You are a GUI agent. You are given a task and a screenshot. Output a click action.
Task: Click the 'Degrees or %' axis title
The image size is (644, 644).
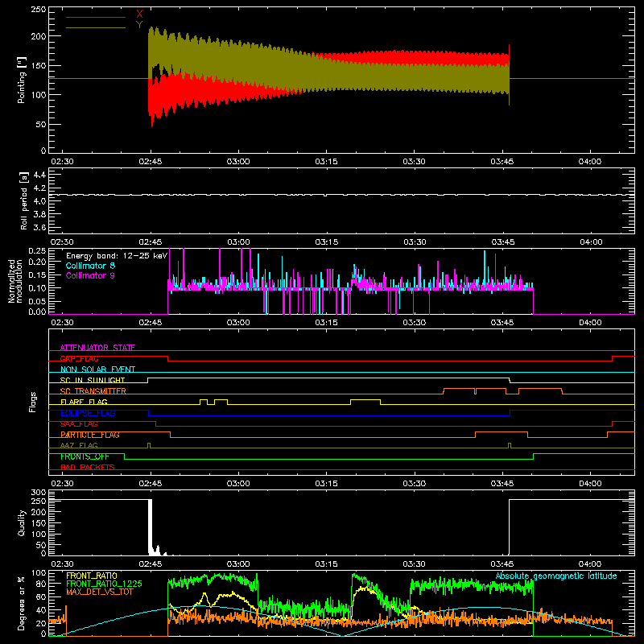point(22,604)
